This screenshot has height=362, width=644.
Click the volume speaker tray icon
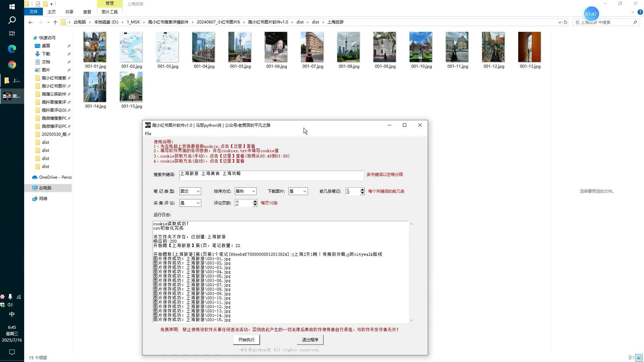(10, 305)
